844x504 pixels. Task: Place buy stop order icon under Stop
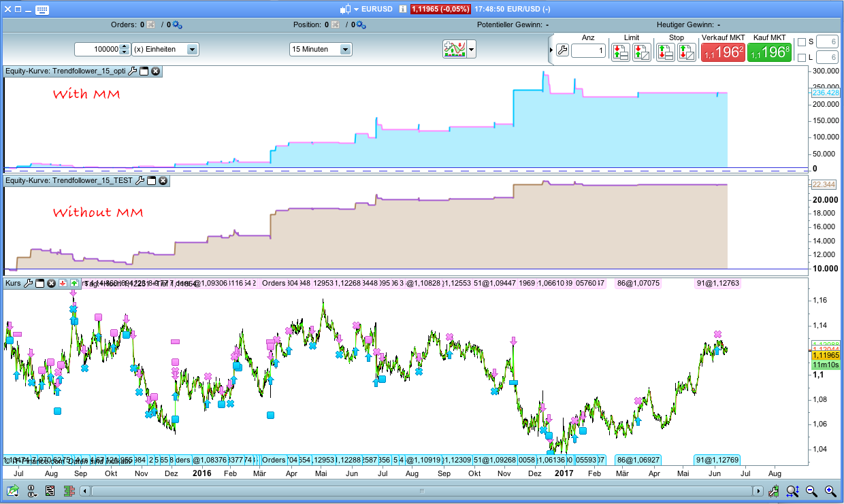(x=665, y=52)
